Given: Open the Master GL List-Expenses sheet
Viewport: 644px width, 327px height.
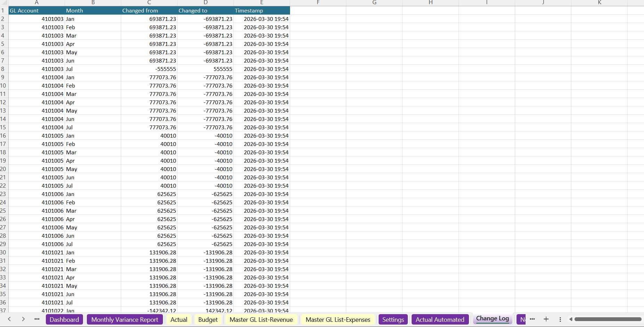Looking at the screenshot, I should [x=338, y=319].
